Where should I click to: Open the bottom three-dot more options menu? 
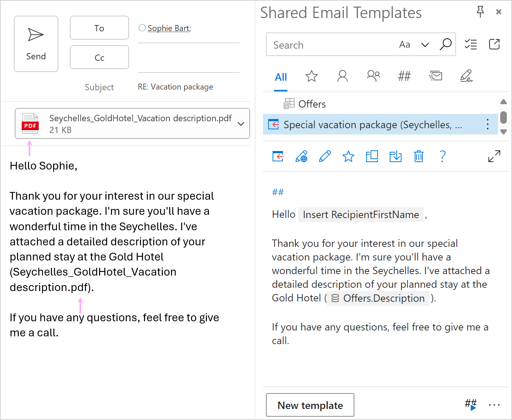494,405
